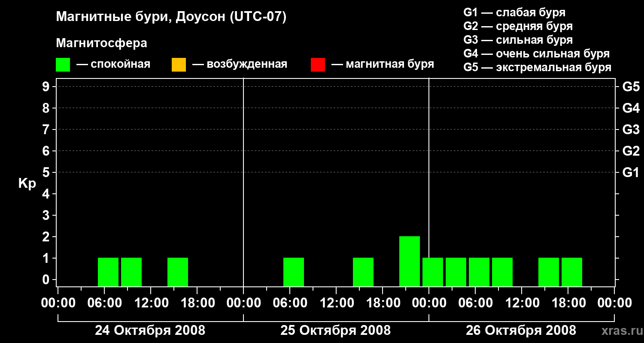Click the date label 26 Октября 2008
644x343 pixels.
coord(521,331)
